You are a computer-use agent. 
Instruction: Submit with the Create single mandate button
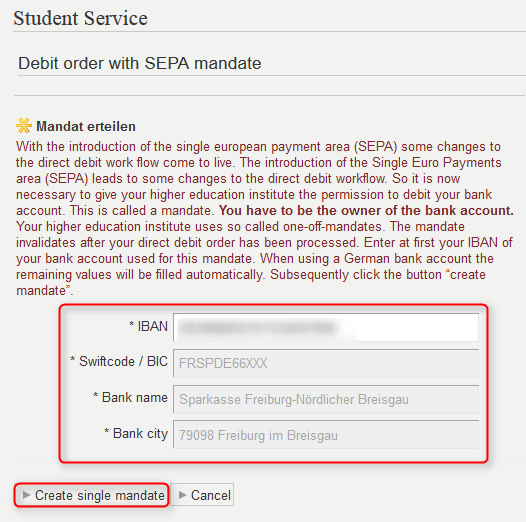pyautogui.click(x=91, y=495)
